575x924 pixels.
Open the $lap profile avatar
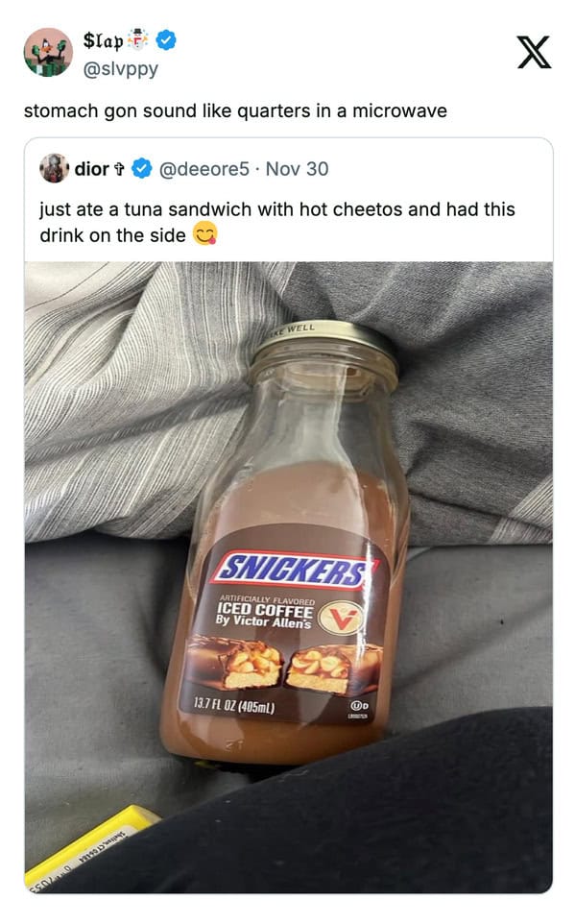tap(48, 52)
